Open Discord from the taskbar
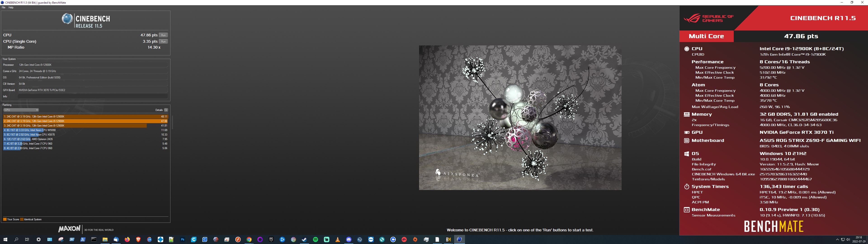Viewport: 868px width, 244px height. pos(349,240)
